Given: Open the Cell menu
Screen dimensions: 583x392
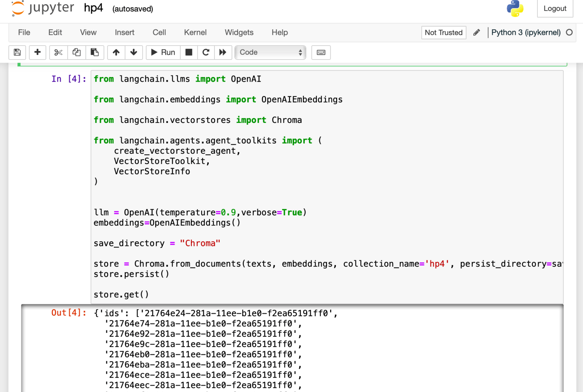Looking at the screenshot, I should point(159,33).
